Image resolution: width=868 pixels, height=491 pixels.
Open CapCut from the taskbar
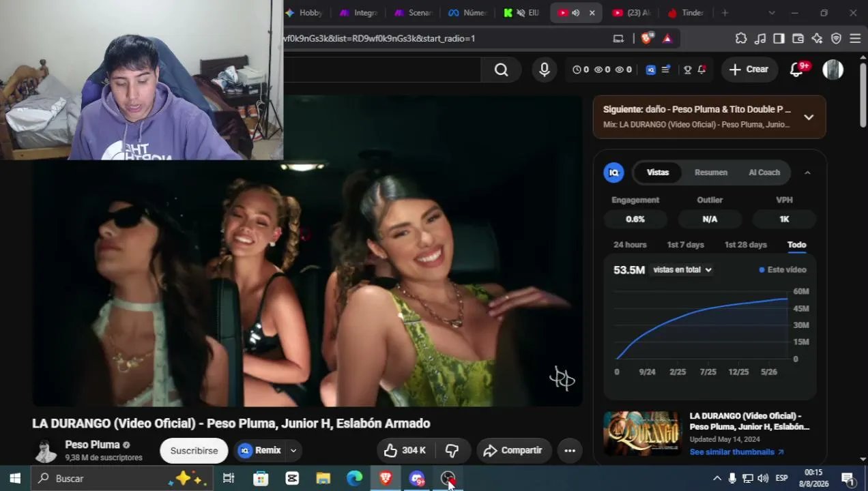pos(292,478)
